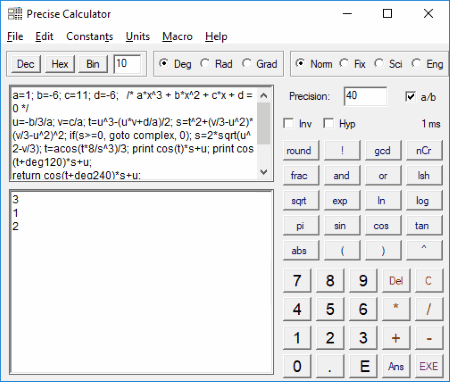Enable the Hyp checkbox

[339, 124]
